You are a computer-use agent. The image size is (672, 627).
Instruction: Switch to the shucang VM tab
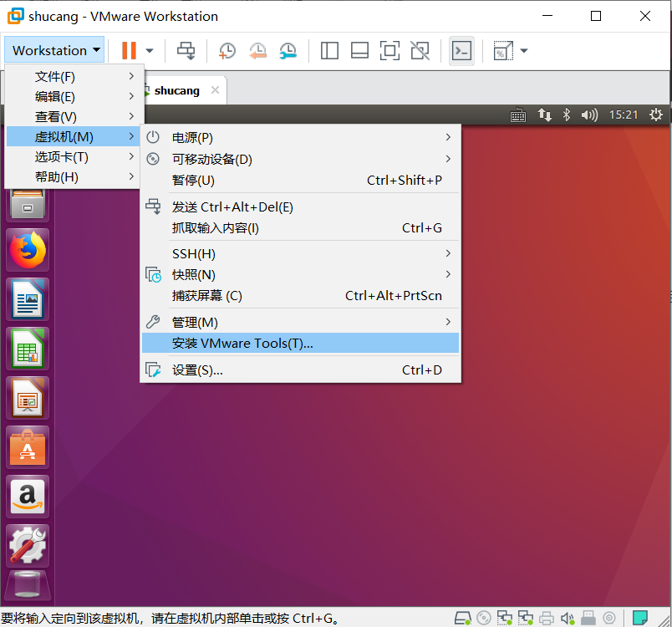177,90
